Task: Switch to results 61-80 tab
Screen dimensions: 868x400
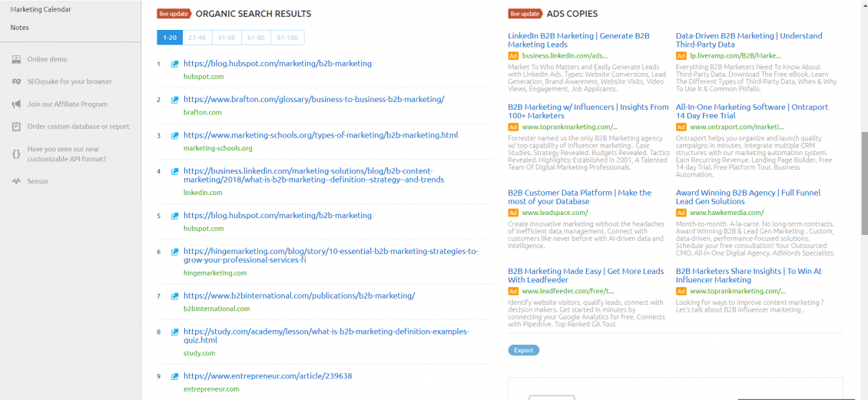Action: pyautogui.click(x=257, y=38)
